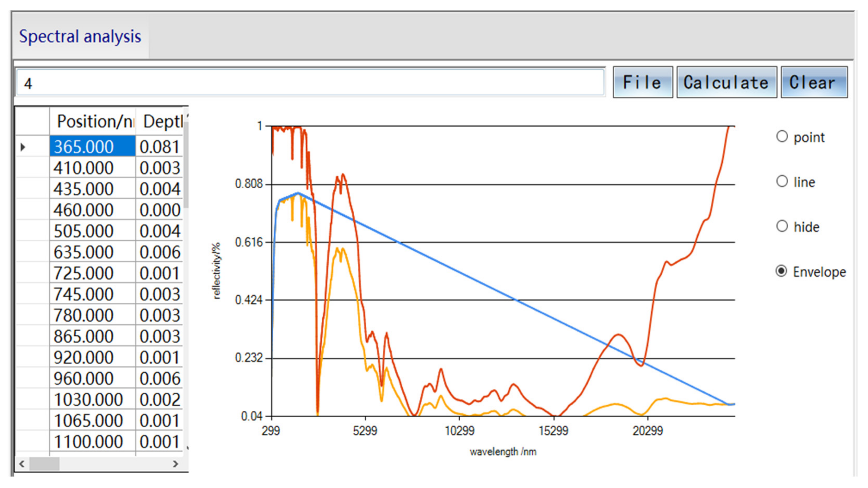Select the Envelope radio option

click(x=782, y=271)
